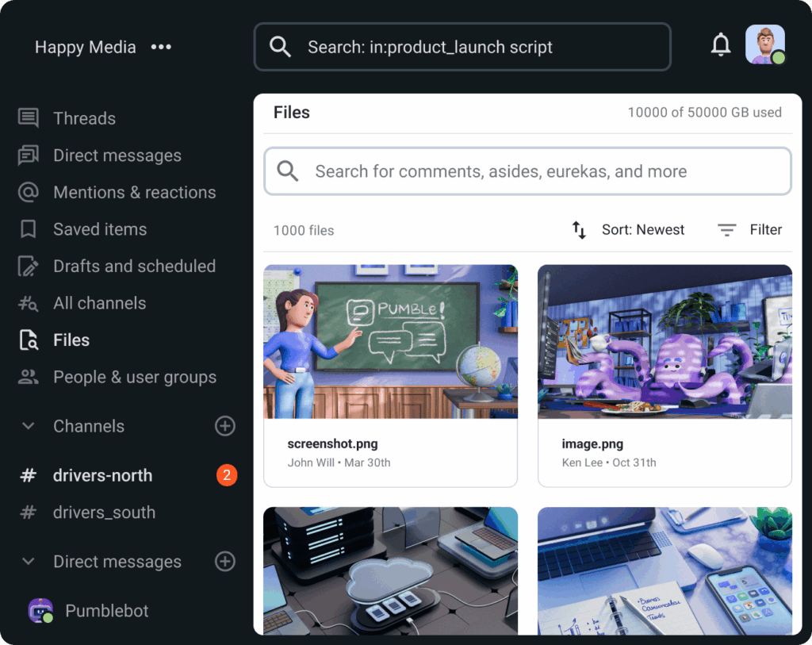Open the image.png octopus thumbnail
Viewport: 812px width, 645px height.
665,341
